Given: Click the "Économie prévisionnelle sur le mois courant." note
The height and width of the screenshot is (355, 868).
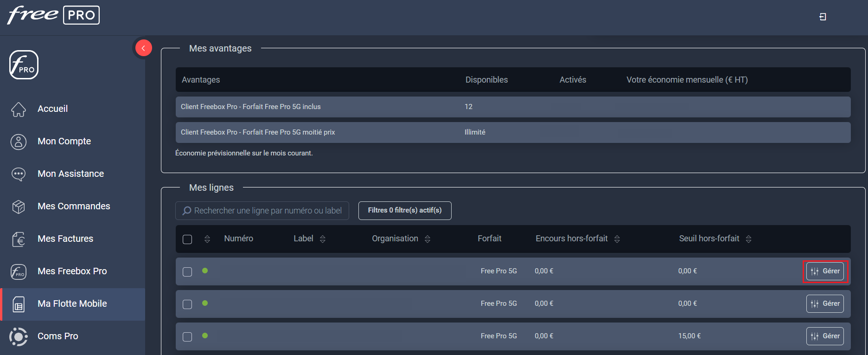Looking at the screenshot, I should (x=244, y=153).
